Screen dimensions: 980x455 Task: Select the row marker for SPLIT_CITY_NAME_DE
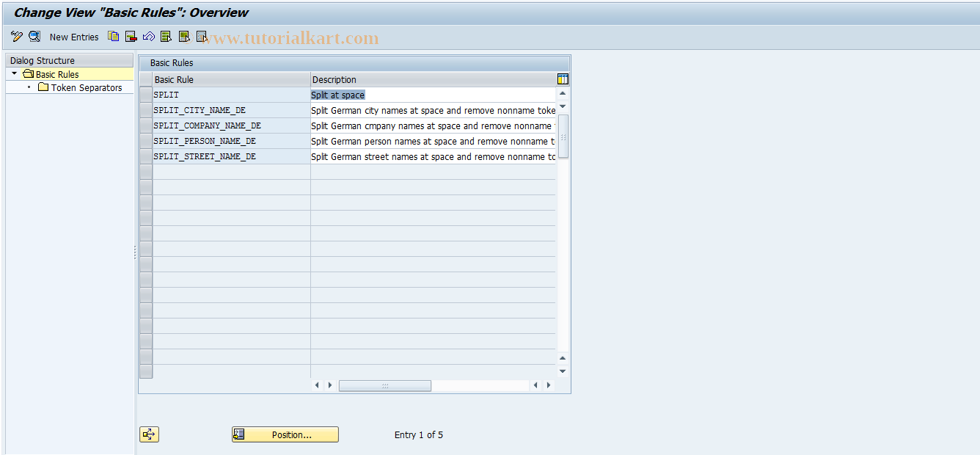pos(145,110)
